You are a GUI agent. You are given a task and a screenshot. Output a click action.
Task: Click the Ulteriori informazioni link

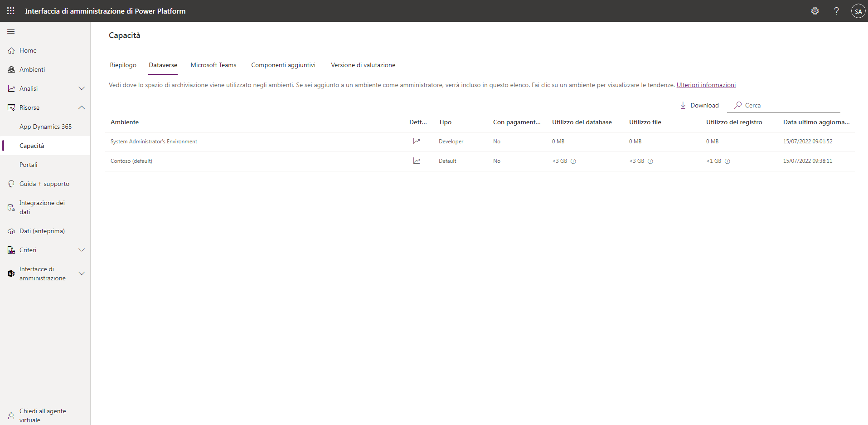[x=706, y=85]
